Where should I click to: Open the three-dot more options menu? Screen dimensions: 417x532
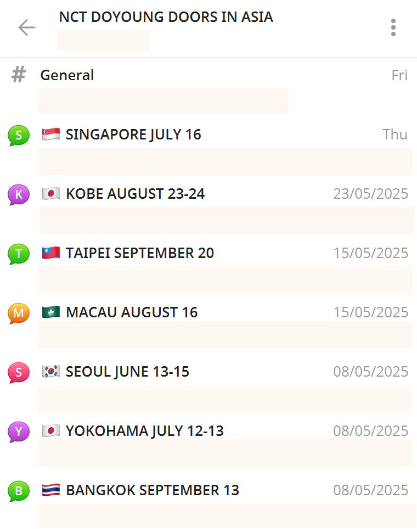coord(393,27)
